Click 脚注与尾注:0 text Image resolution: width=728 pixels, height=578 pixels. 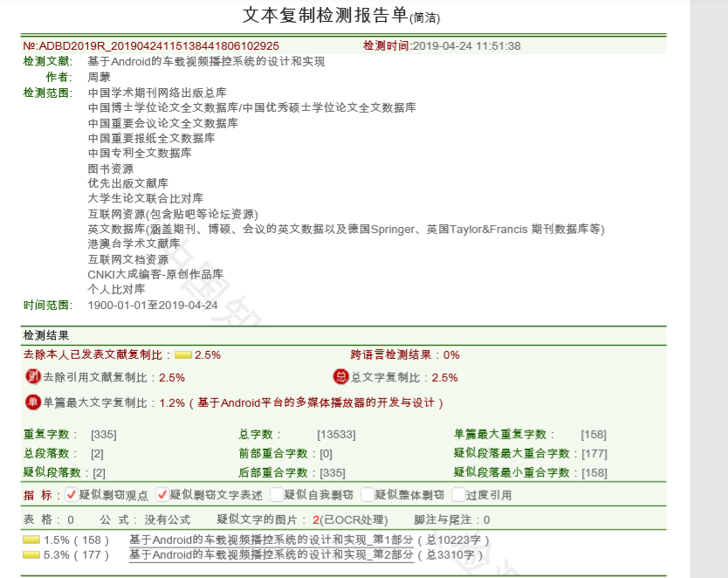tap(452, 520)
